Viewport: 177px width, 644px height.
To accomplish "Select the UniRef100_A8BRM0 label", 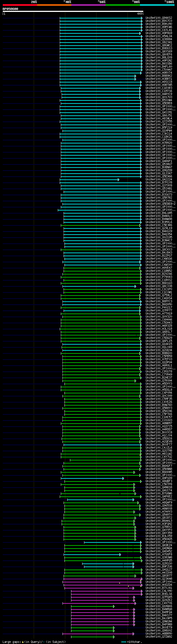I will click(x=159, y=633).
